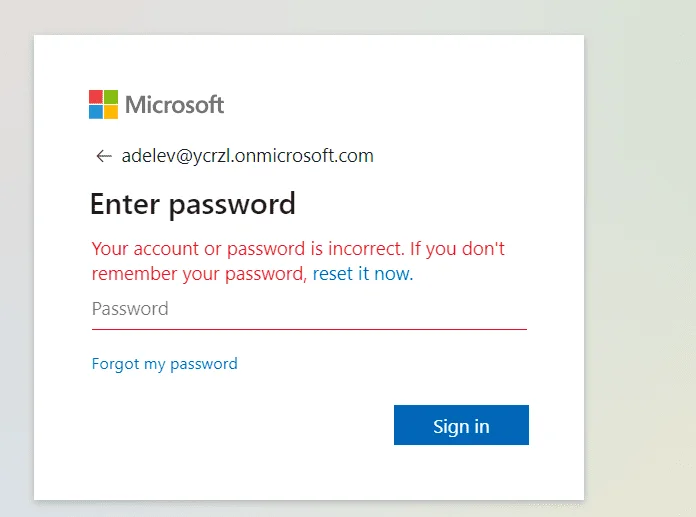Click the Microsoft wordmark text
Image resolution: width=696 pixels, height=517 pixels.
(x=174, y=105)
